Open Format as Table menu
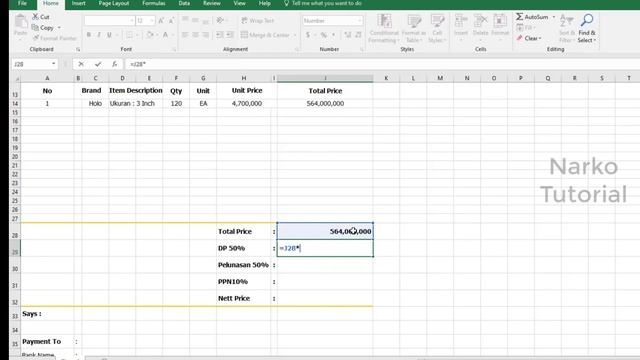The image size is (640, 360). coord(413,28)
